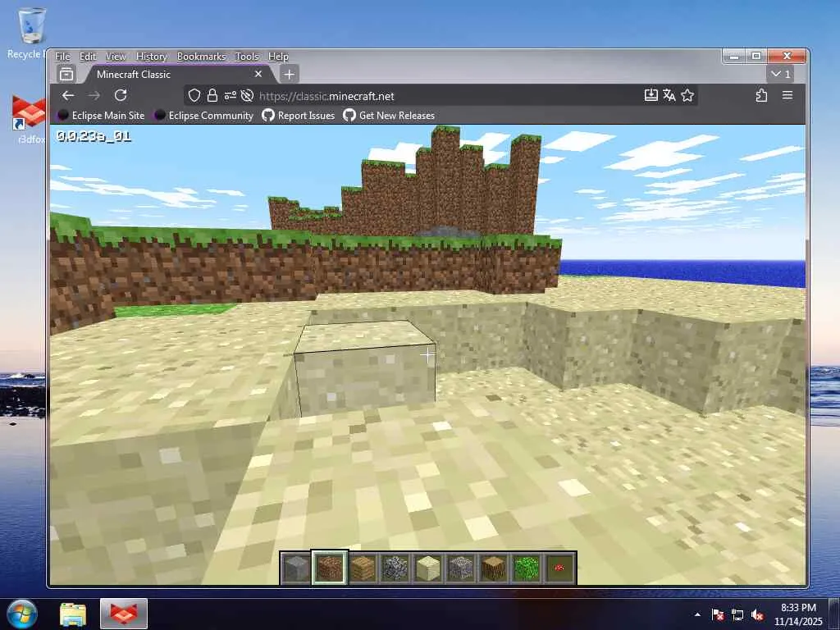Image resolution: width=840 pixels, height=630 pixels.
Task: View site security padlock information
Action: (x=212, y=96)
